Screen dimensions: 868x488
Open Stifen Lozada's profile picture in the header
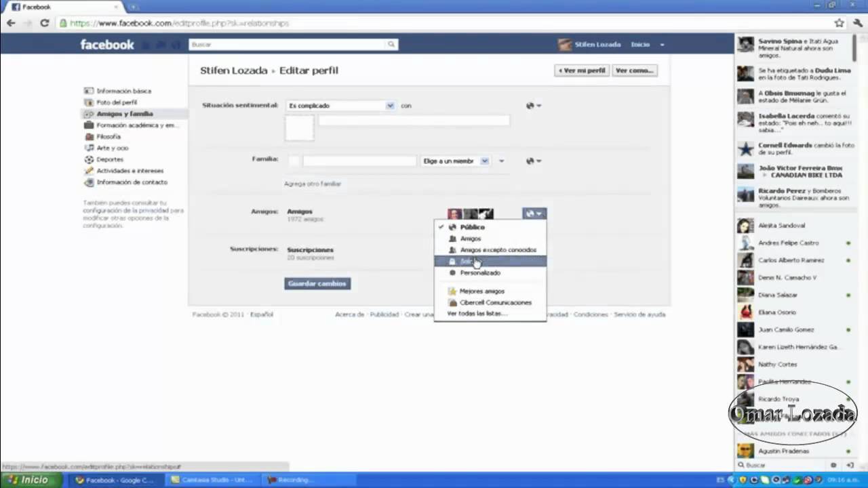565,45
